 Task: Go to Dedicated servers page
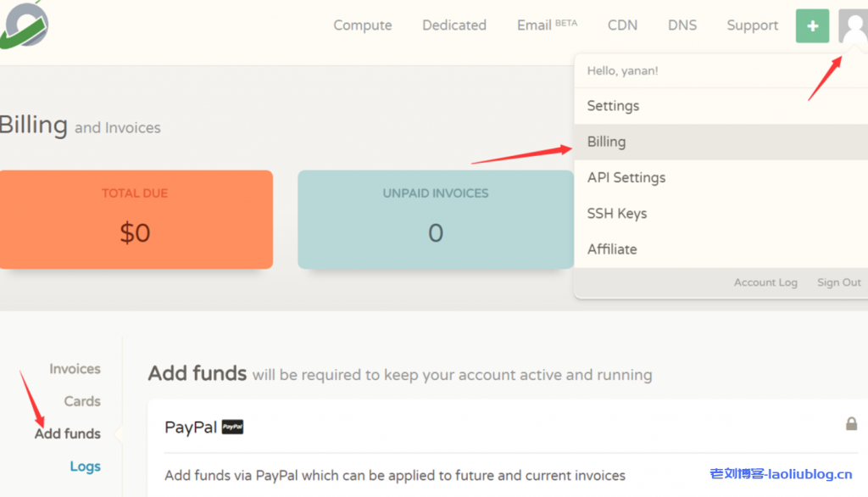pyautogui.click(x=454, y=25)
